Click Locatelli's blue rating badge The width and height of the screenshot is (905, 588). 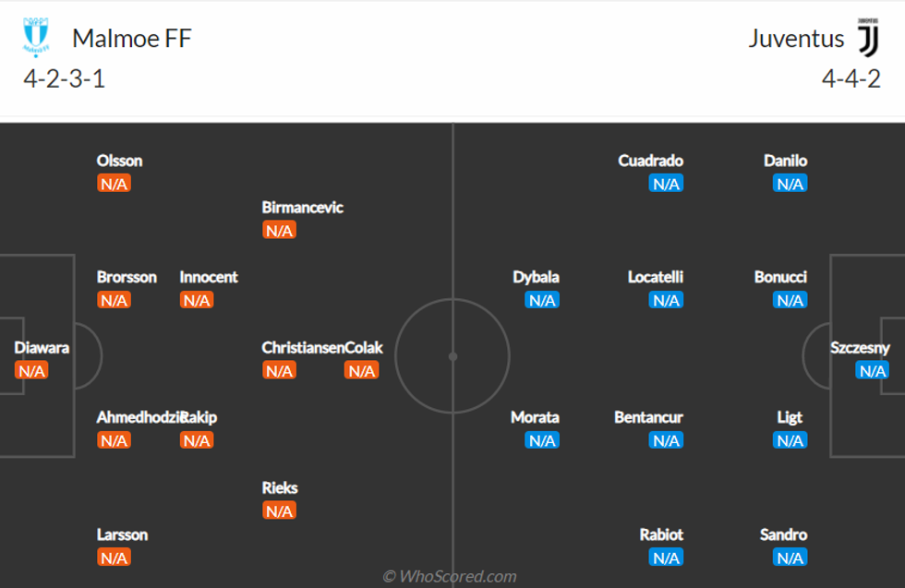click(x=666, y=300)
